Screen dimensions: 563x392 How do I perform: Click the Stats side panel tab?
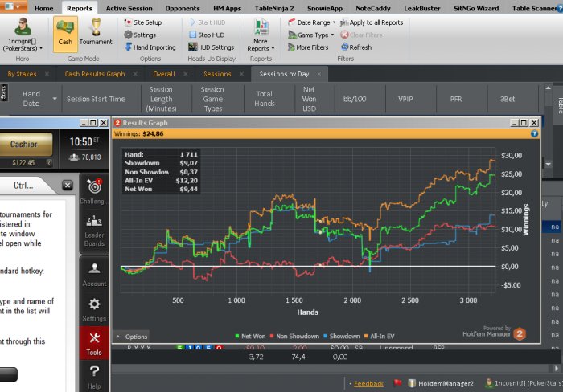click(3, 92)
